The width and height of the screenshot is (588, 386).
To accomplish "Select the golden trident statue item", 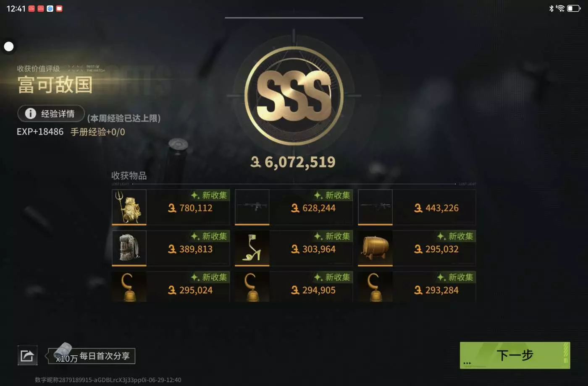I will (129, 207).
